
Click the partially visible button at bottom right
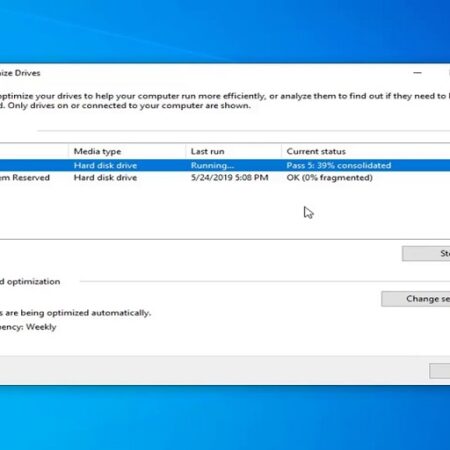[x=440, y=371]
